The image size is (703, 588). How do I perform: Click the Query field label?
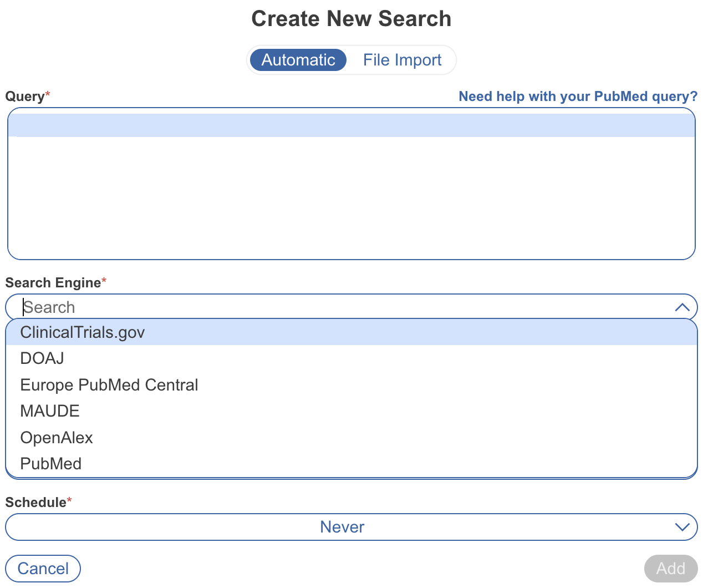coord(25,97)
